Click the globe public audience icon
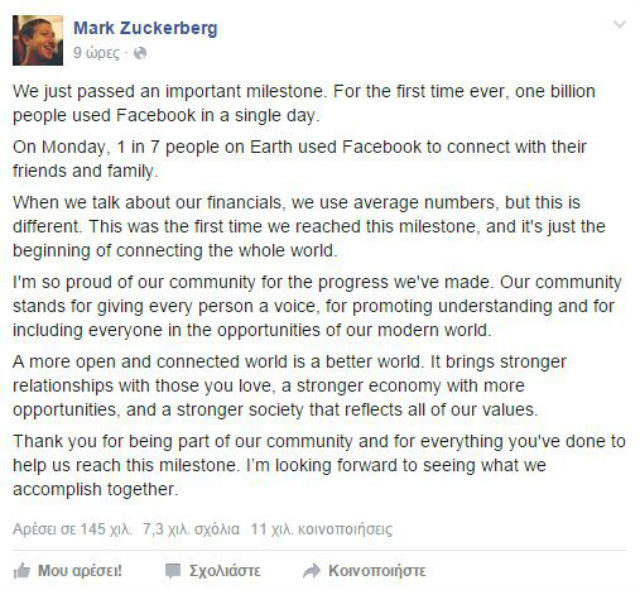This screenshot has width=640, height=590. tap(139, 53)
